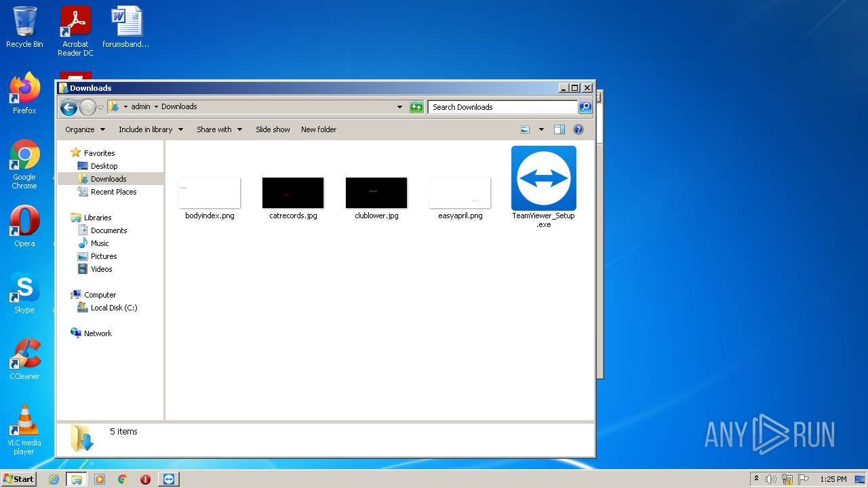The height and width of the screenshot is (488, 868).
Task: Open the media player taskbar icon
Action: click(x=100, y=479)
